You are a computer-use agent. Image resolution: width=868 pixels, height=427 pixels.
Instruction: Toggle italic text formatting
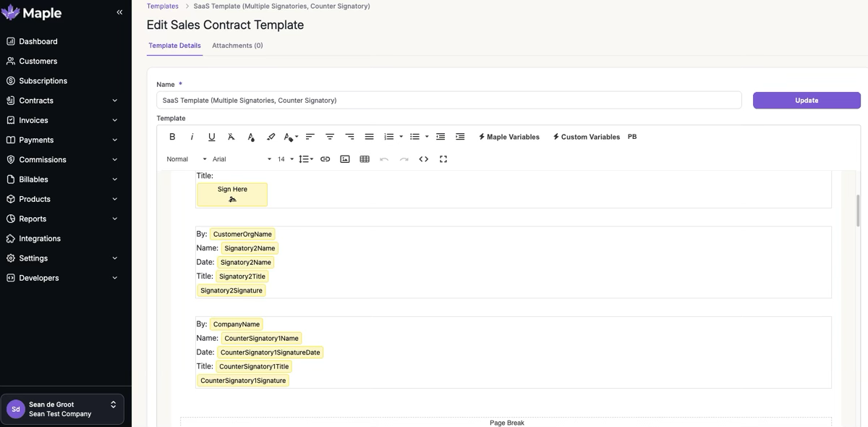[192, 137]
